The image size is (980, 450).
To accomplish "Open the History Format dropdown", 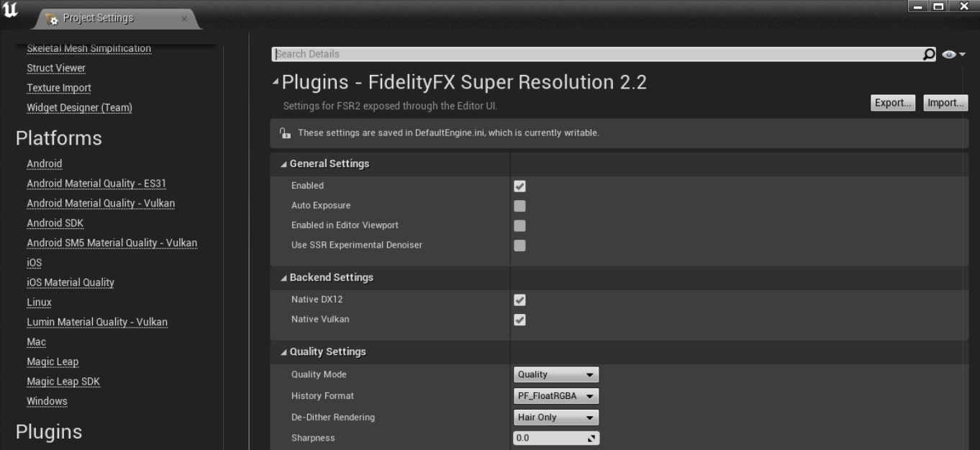I will [x=555, y=396].
